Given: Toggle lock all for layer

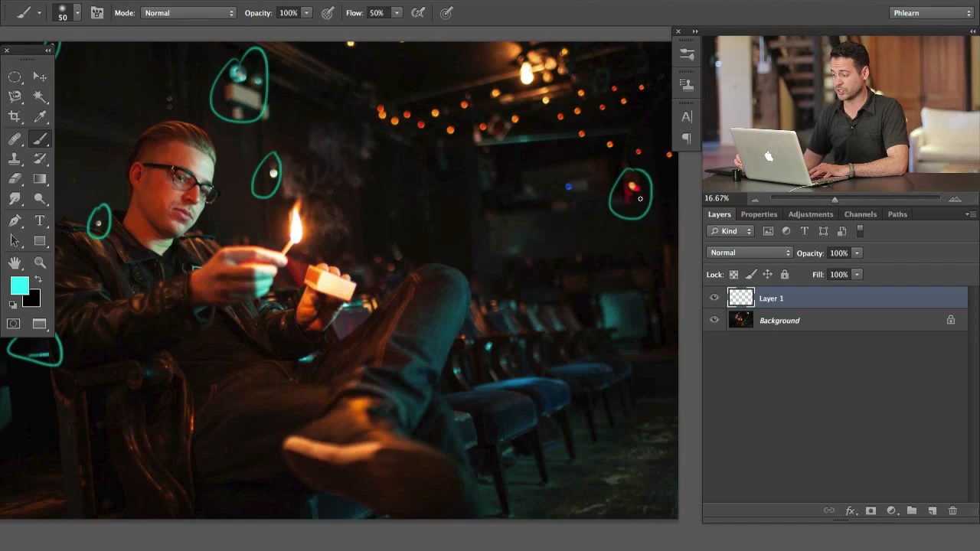Looking at the screenshot, I should (x=785, y=275).
